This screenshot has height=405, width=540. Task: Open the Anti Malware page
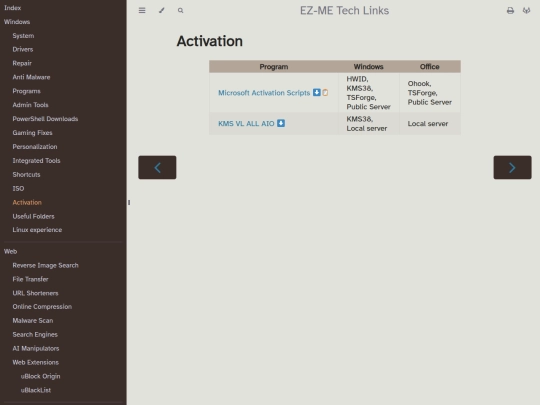(31, 77)
